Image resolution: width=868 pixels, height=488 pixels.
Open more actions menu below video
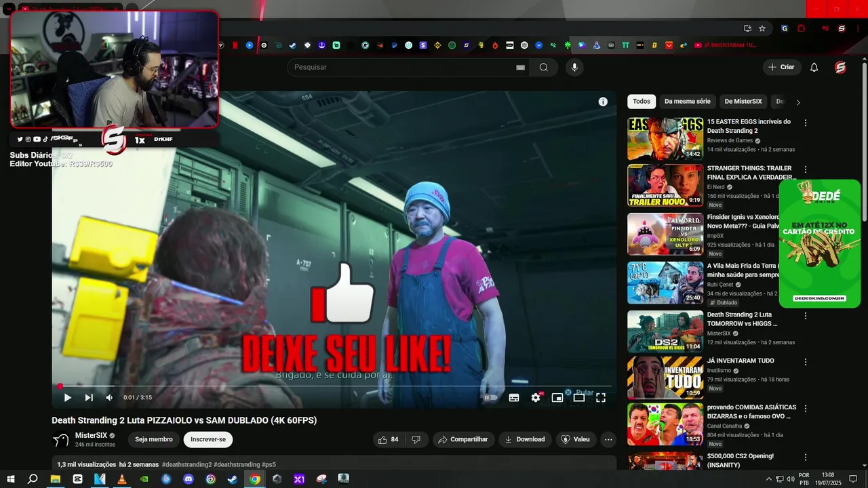(x=608, y=439)
